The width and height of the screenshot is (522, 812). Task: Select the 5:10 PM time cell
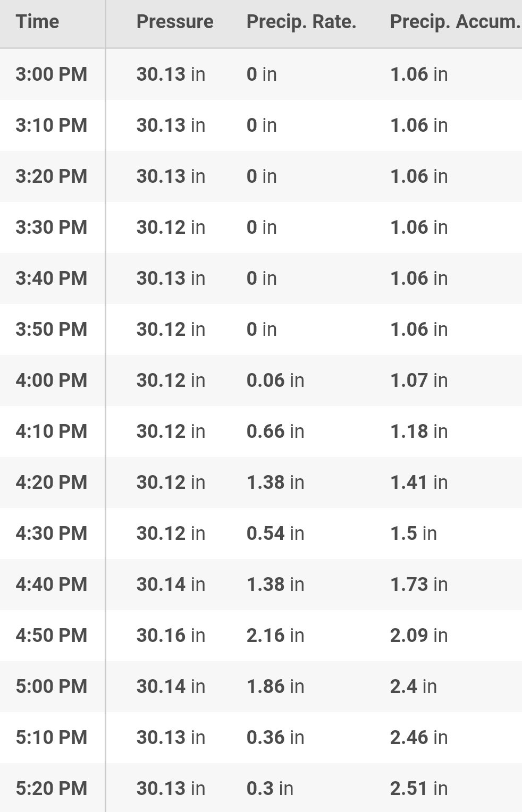[x=52, y=737]
